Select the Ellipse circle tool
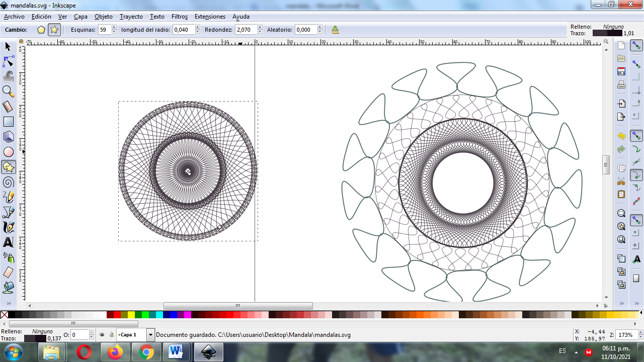 pyautogui.click(x=8, y=152)
